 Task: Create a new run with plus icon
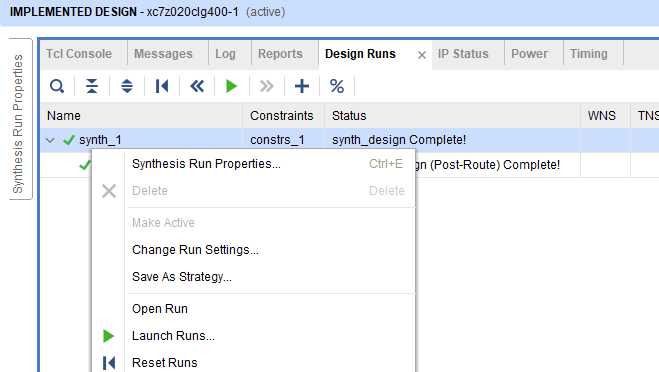pos(302,86)
